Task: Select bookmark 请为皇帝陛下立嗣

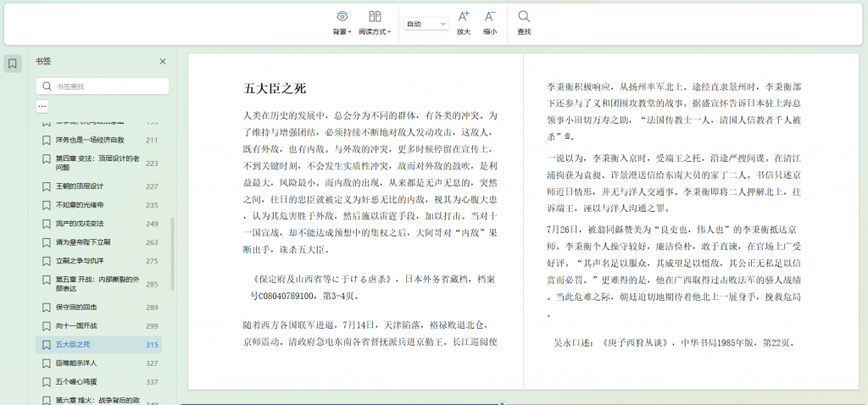Action: pos(83,242)
